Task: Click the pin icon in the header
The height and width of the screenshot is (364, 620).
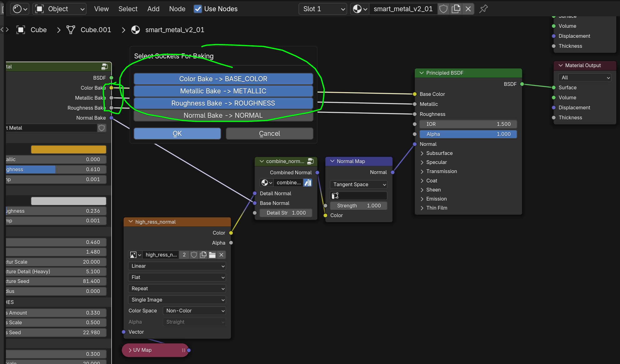Action: 483,9
